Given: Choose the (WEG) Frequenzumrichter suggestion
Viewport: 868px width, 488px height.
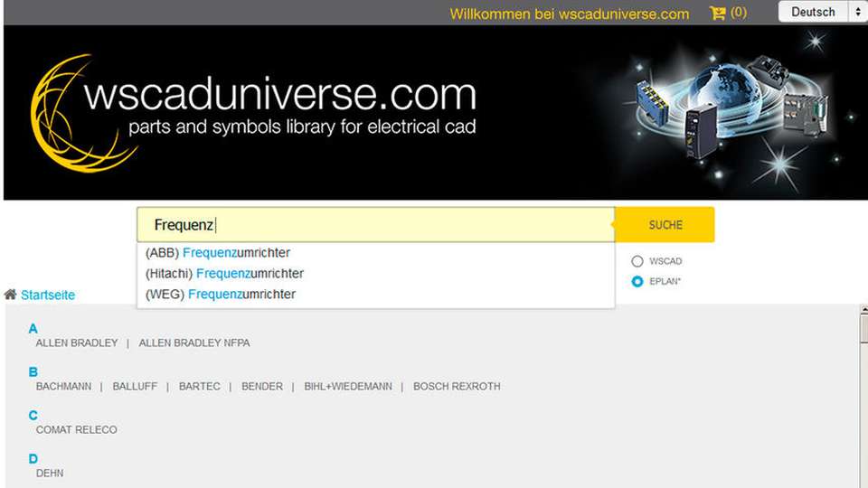Looking at the screenshot, I should 376,295.
